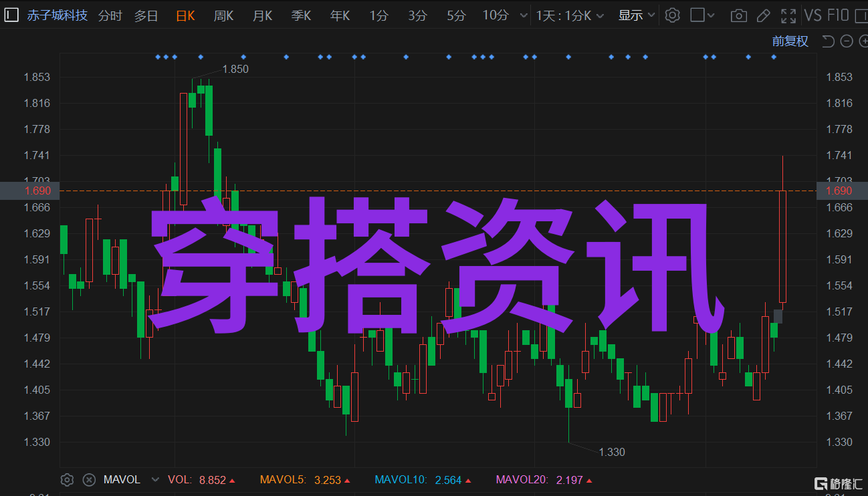Select the 季K quarterly candlestick tab
The width and height of the screenshot is (868, 496).
click(x=301, y=15)
